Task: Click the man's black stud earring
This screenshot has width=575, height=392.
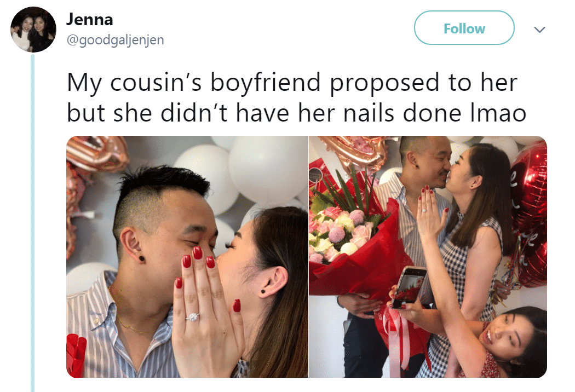Action: pyautogui.click(x=141, y=260)
